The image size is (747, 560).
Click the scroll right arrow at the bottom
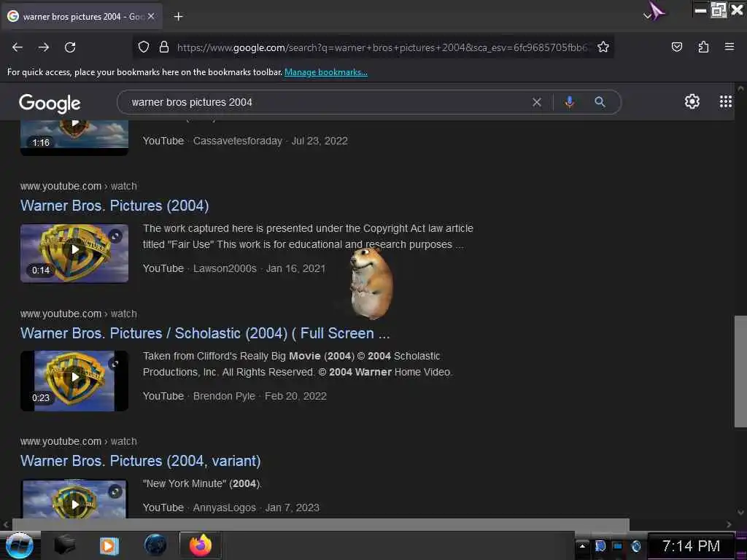[x=729, y=524]
